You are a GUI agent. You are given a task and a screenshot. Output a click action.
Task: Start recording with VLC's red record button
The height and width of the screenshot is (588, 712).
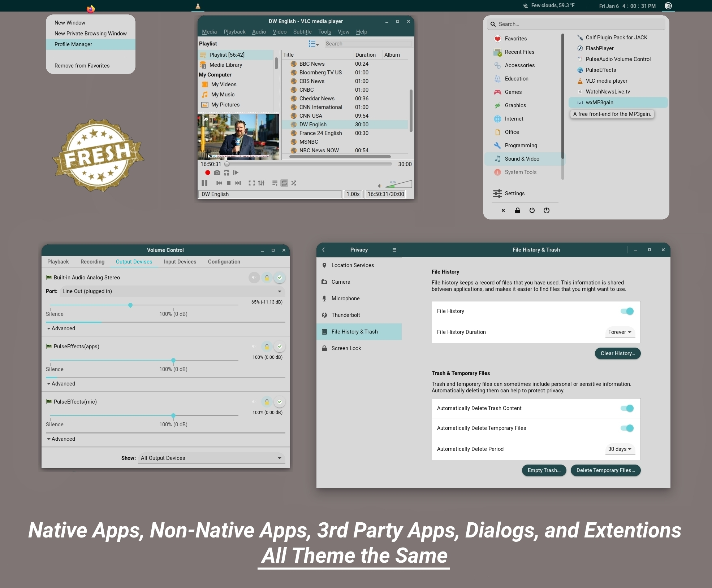[x=208, y=173]
